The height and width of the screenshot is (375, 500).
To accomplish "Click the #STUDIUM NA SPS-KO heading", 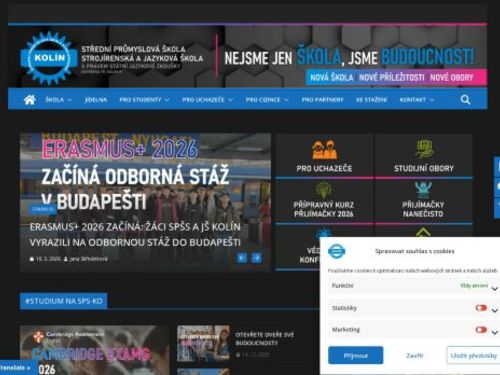I will (64, 301).
